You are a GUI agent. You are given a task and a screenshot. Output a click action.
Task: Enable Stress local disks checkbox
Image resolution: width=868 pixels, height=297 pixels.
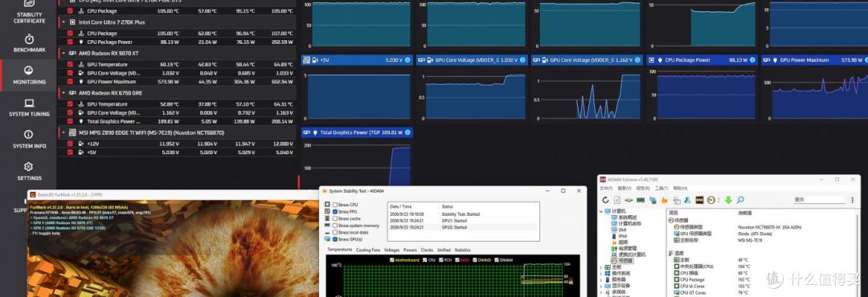335,232
